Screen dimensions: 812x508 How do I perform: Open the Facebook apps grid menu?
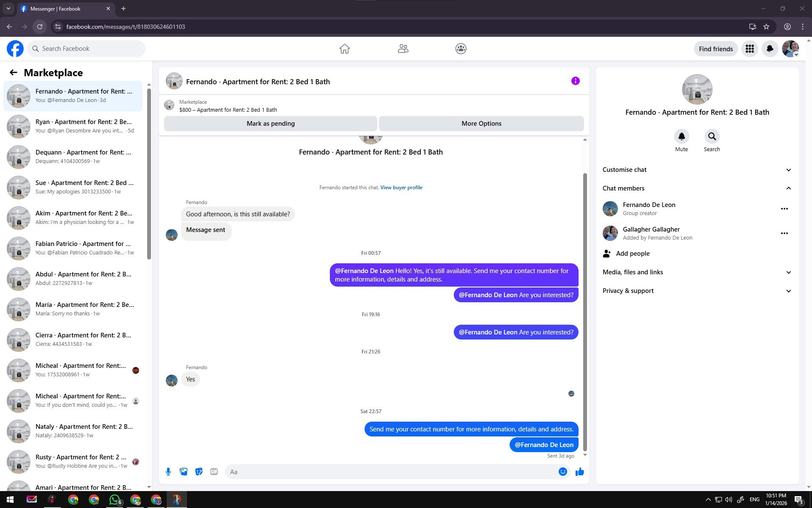[749, 49]
